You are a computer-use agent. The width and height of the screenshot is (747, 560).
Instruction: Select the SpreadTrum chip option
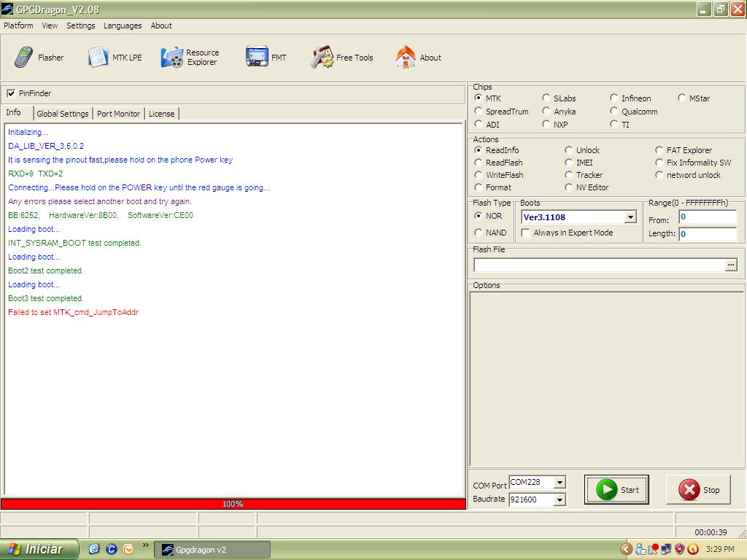tap(479, 112)
